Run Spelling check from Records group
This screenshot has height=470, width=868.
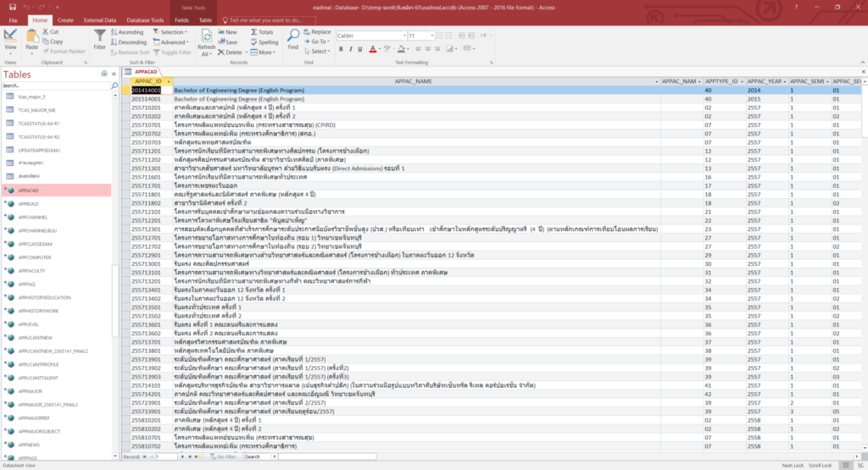(263, 41)
